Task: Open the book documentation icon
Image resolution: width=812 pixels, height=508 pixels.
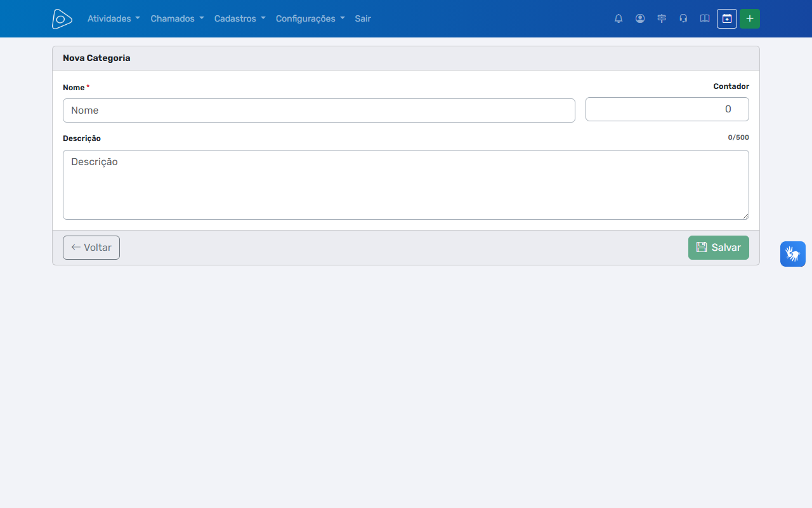Action: pyautogui.click(x=705, y=18)
